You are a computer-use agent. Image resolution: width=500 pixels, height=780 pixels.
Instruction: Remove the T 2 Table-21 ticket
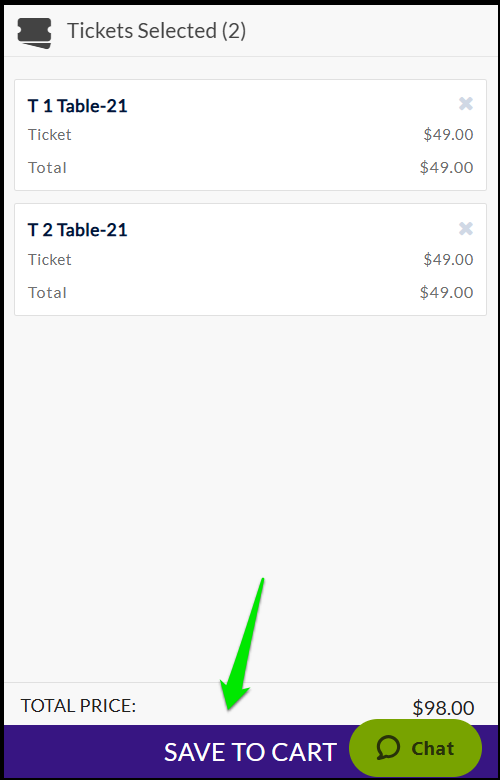click(x=466, y=228)
